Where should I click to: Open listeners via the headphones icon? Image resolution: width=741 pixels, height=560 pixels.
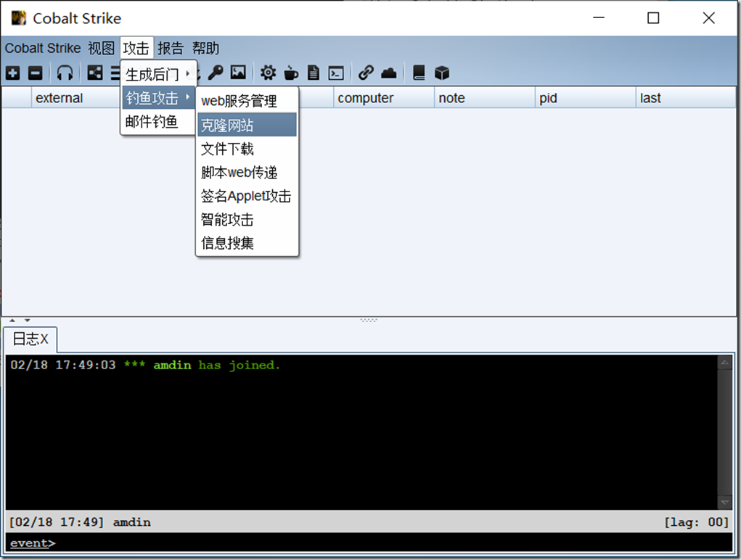[x=65, y=73]
